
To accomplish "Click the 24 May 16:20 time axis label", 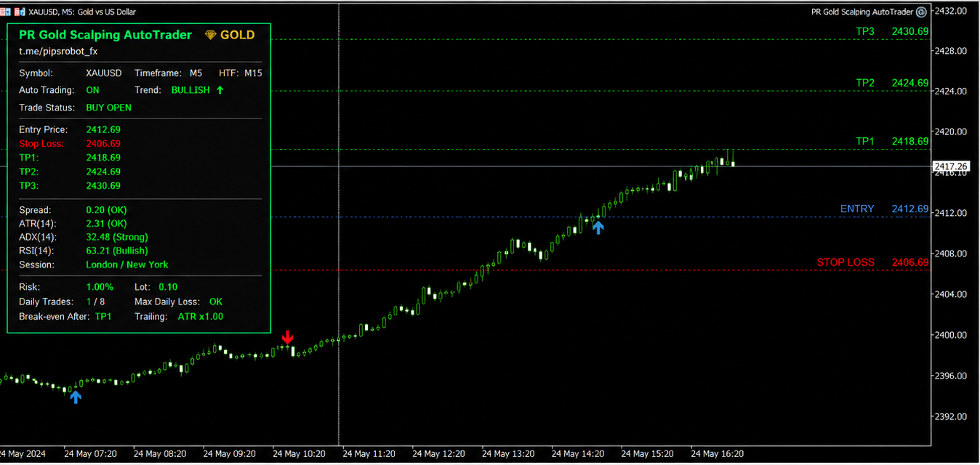I will tap(717, 453).
